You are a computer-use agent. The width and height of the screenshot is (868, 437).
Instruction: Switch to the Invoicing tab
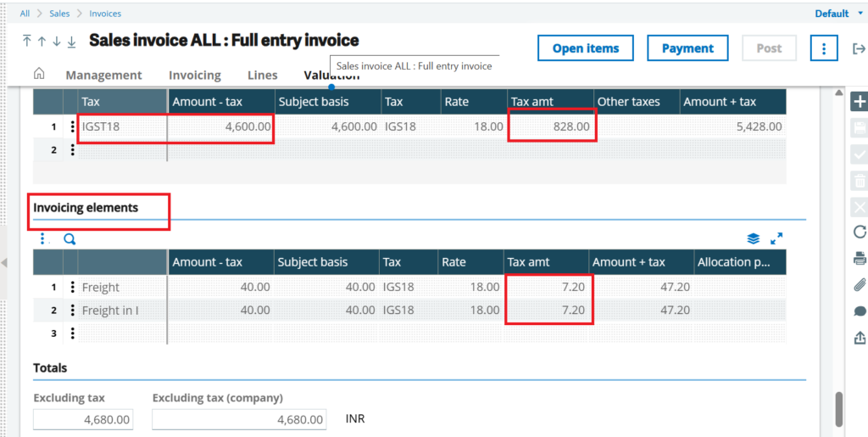tap(195, 76)
